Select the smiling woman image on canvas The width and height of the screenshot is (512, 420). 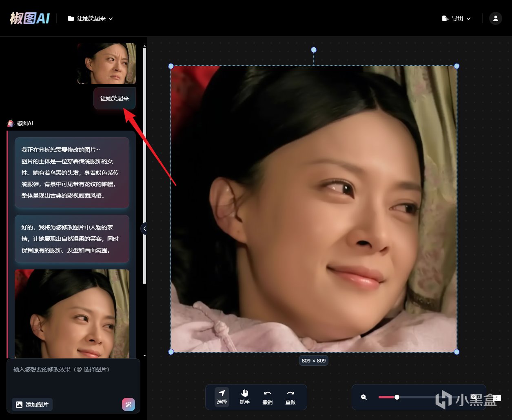click(x=314, y=209)
